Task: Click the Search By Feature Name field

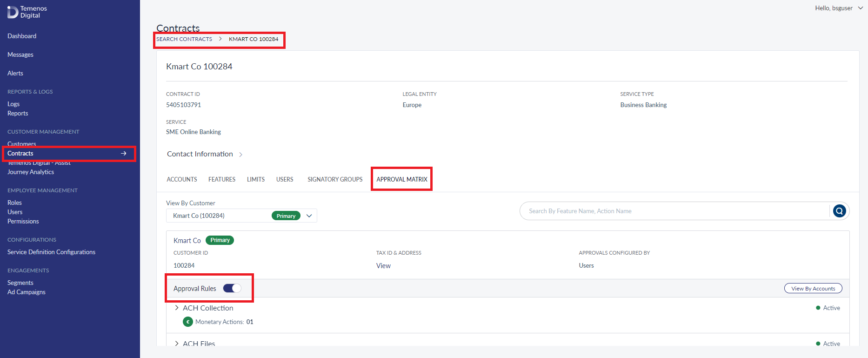Action: 674,211
